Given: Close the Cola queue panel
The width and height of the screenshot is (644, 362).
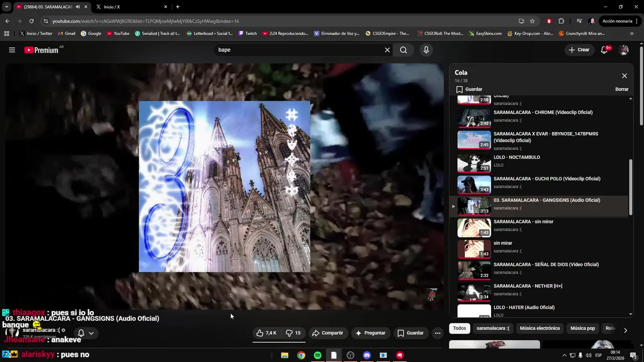Looking at the screenshot, I should pos(624,76).
